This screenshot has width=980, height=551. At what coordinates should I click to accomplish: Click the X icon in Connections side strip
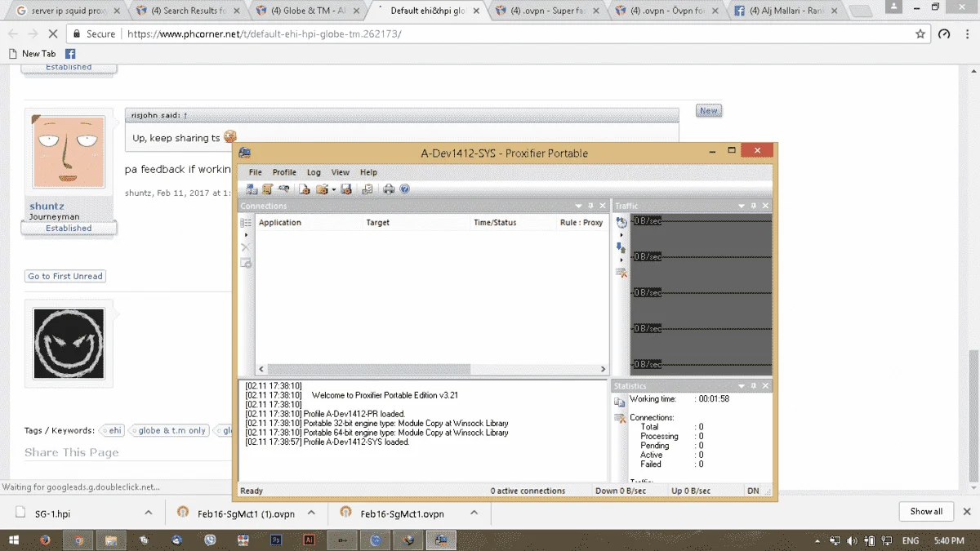coord(246,247)
